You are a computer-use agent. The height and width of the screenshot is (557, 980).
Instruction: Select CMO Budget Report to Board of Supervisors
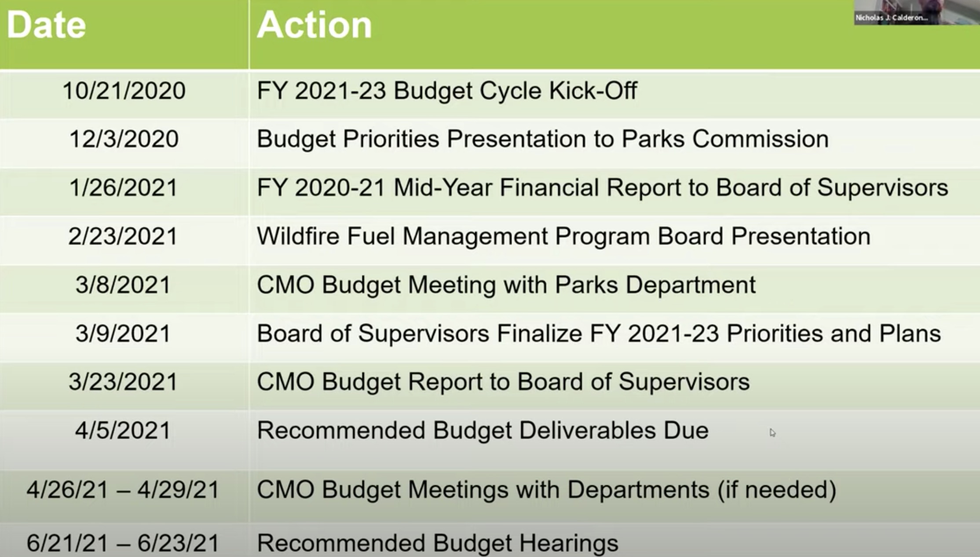click(503, 382)
